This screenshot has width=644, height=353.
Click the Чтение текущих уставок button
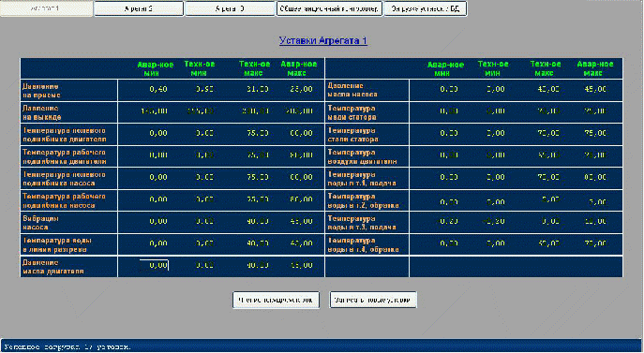point(276,300)
